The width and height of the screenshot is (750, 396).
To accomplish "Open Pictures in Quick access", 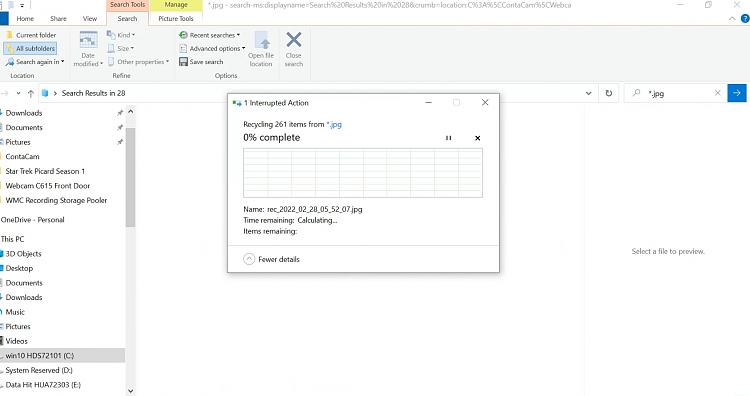I will 18,142.
